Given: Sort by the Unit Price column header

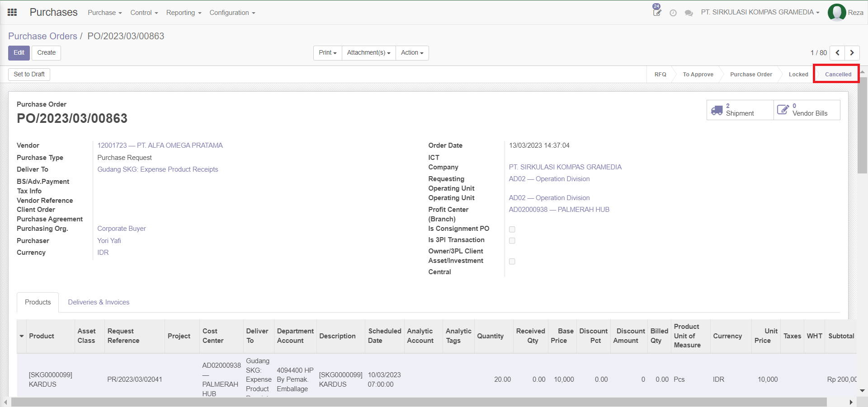Looking at the screenshot, I should [x=766, y=336].
